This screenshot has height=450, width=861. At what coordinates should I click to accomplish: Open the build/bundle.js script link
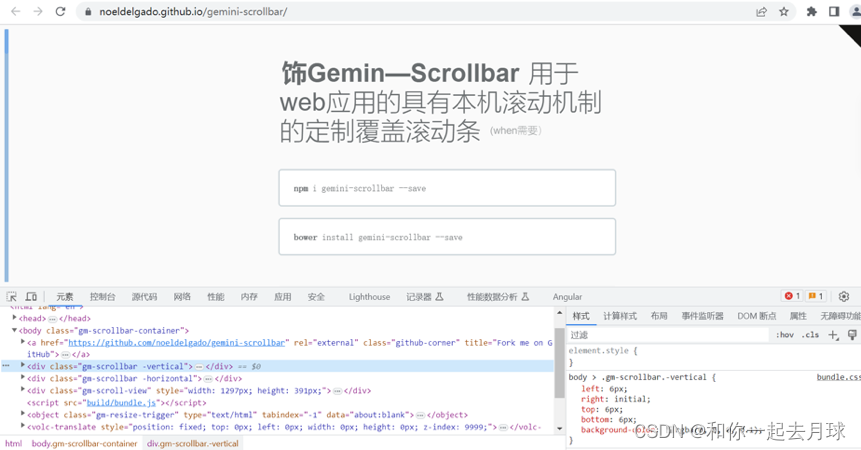pyautogui.click(x=121, y=403)
